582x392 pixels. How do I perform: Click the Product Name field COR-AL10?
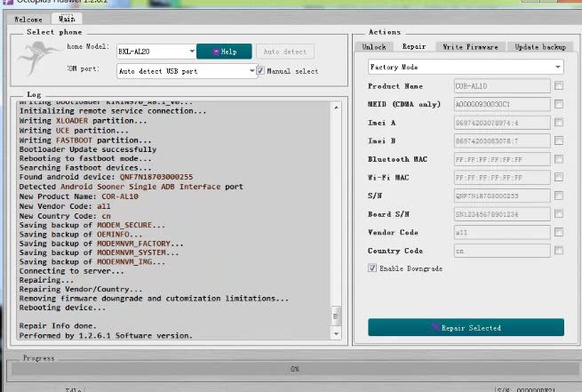point(502,85)
